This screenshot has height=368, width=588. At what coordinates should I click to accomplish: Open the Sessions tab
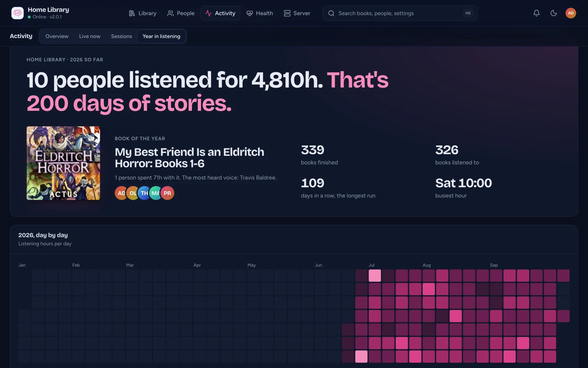(x=121, y=36)
